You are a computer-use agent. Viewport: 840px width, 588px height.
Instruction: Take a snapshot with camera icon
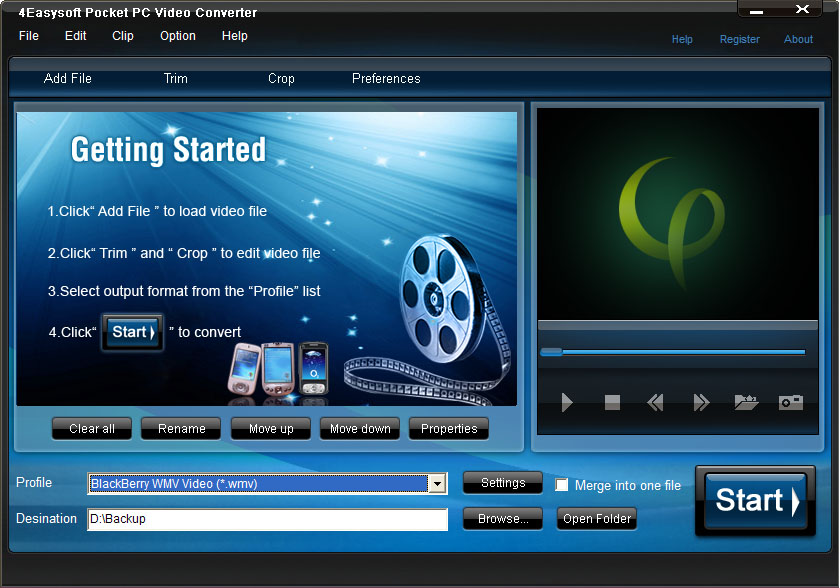point(791,402)
